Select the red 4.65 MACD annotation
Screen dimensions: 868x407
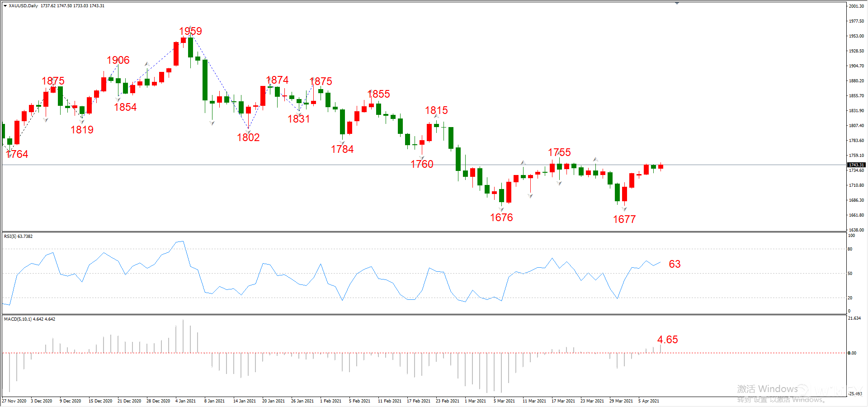pyautogui.click(x=667, y=340)
